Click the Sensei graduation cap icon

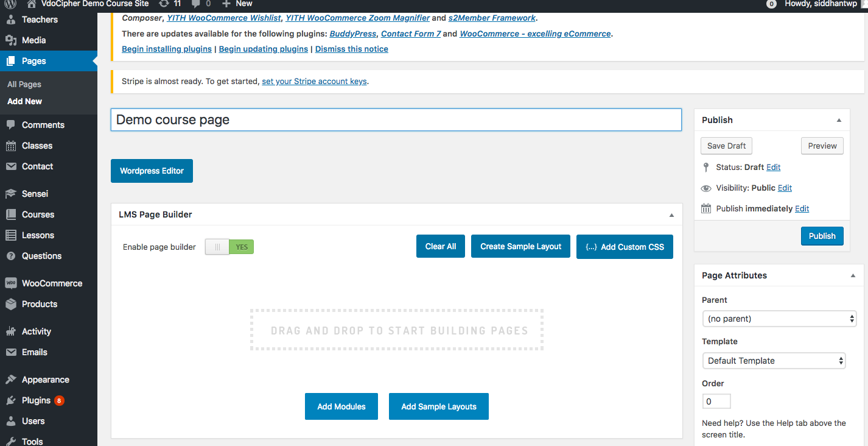(10, 194)
